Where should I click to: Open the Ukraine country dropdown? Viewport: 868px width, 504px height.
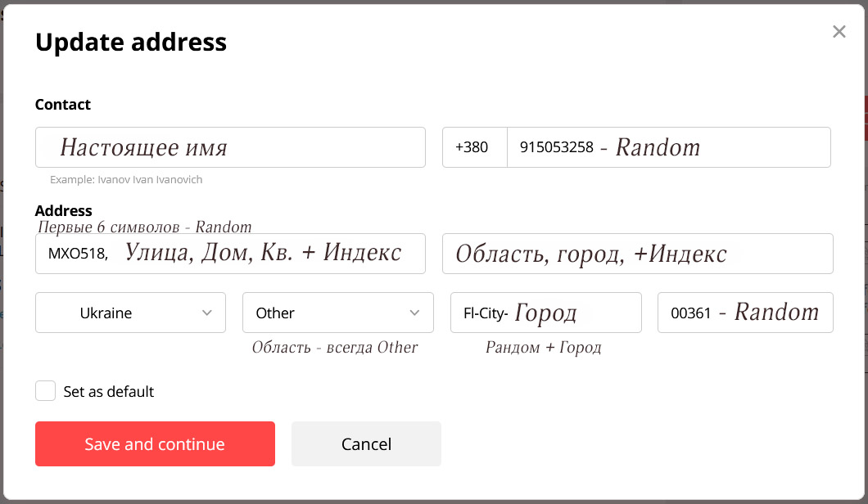(131, 313)
